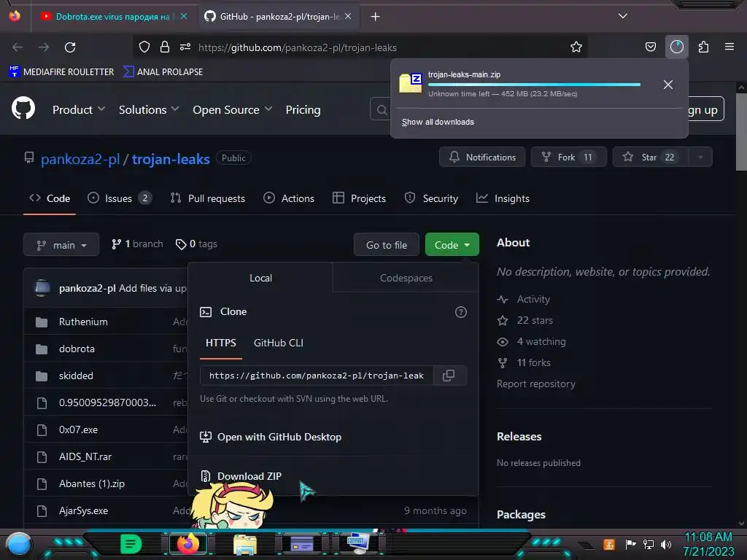
Task: Click the Notifications button
Action: (482, 157)
